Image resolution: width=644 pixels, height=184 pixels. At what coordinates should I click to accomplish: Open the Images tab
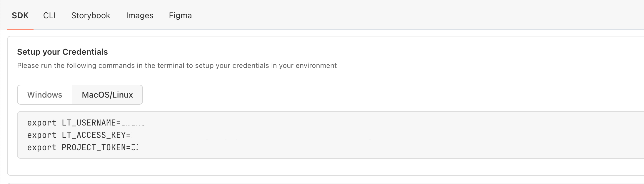[140, 15]
